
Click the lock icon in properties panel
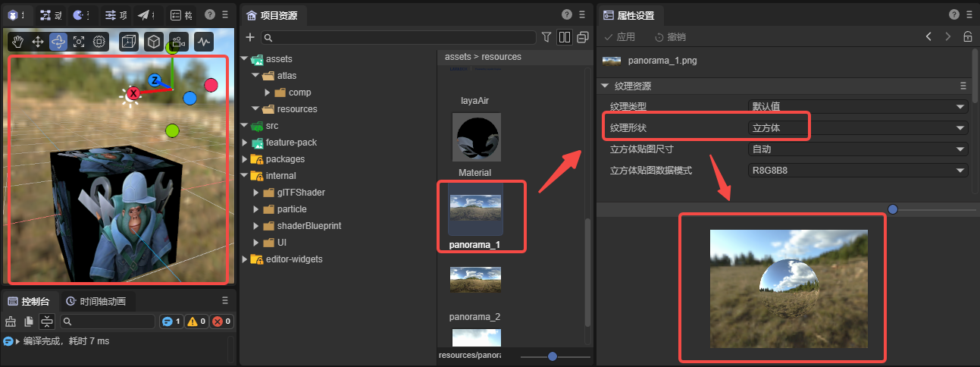coord(967,37)
